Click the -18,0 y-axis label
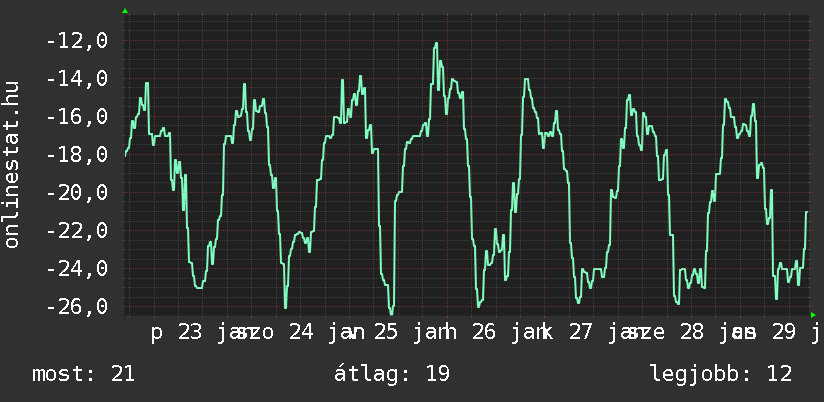Viewport: 824px width, 402px height. pyautogui.click(x=76, y=155)
